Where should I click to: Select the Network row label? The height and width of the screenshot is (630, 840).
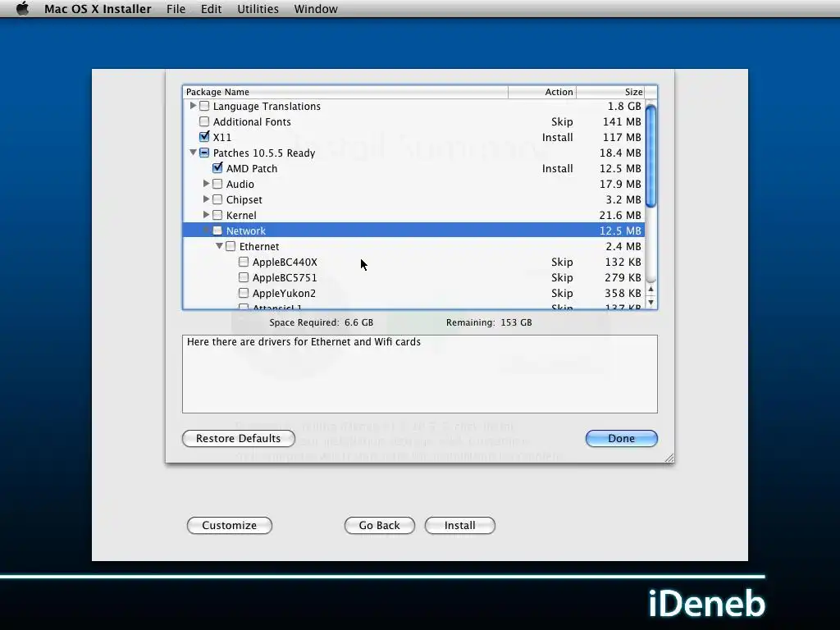point(246,231)
